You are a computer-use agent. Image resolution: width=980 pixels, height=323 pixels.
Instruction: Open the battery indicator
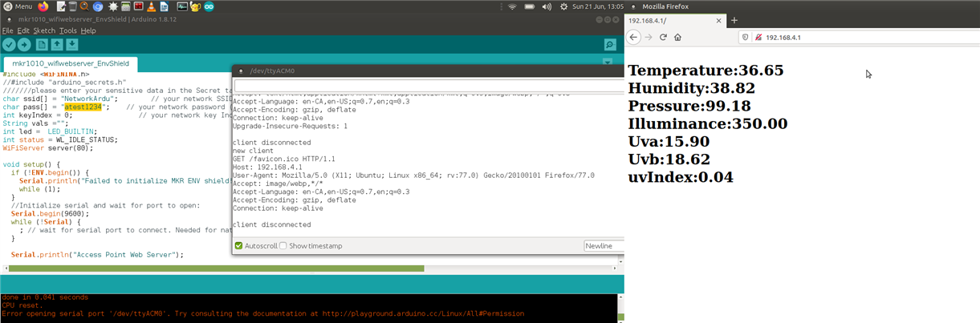529,6
